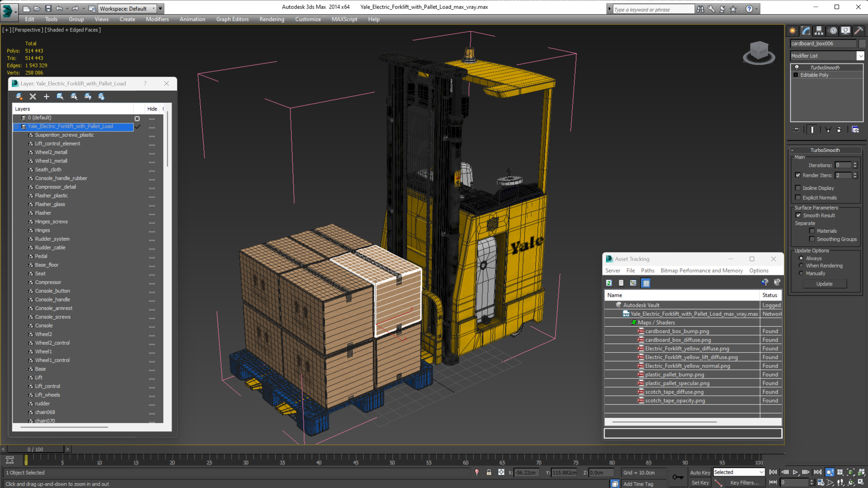This screenshot has height=488, width=868.
Task: Open Bitmap Performance and Memory menu
Action: (702, 270)
